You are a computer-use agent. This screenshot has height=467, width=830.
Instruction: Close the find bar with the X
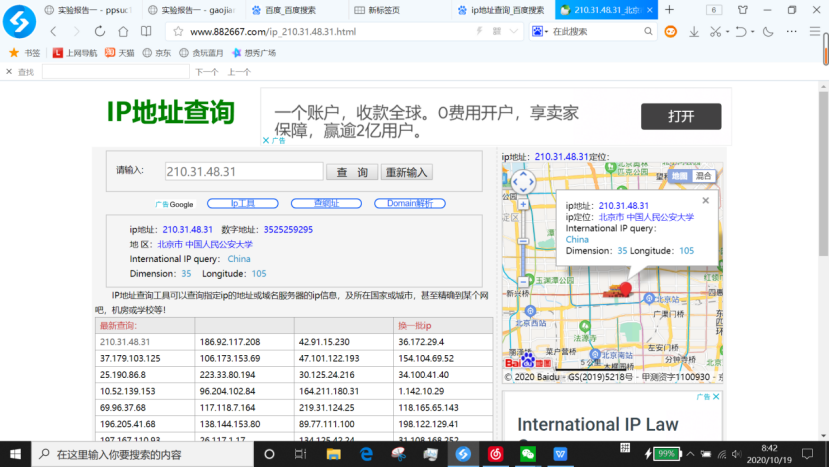[x=9, y=71]
